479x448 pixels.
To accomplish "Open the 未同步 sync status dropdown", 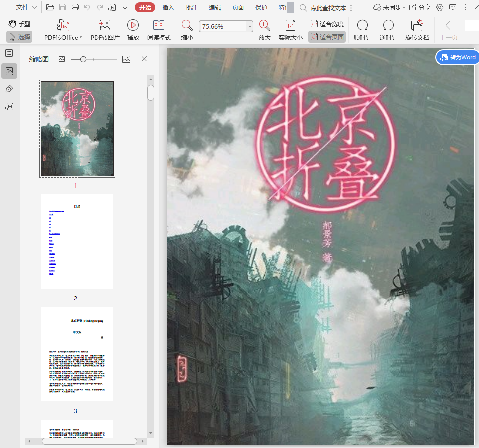I will pos(389,7).
